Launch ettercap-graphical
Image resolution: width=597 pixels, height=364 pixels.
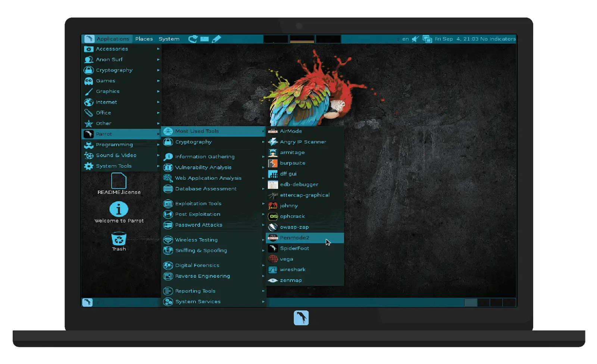[305, 195]
